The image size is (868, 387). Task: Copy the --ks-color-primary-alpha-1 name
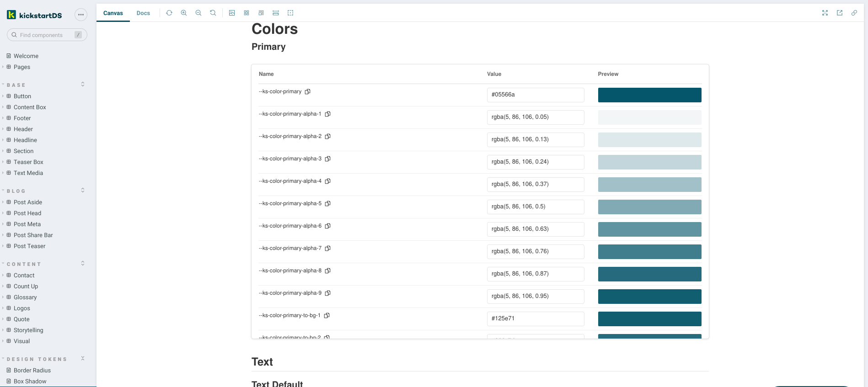click(x=327, y=114)
